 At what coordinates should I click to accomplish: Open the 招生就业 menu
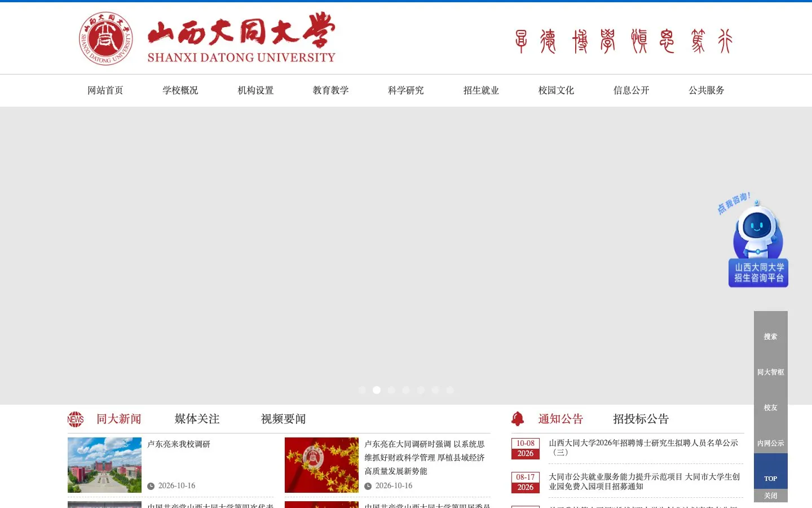click(481, 90)
